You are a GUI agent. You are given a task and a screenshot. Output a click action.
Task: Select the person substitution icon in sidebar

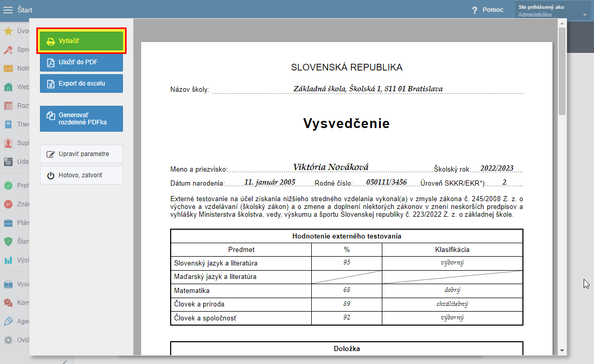coord(8,143)
